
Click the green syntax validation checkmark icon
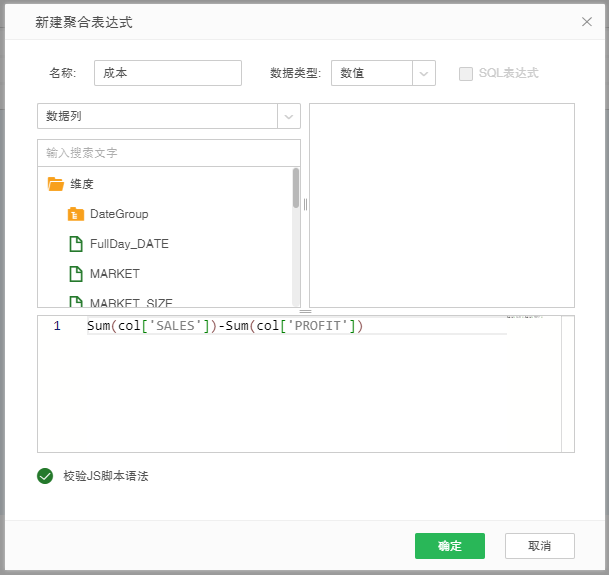tap(45, 476)
